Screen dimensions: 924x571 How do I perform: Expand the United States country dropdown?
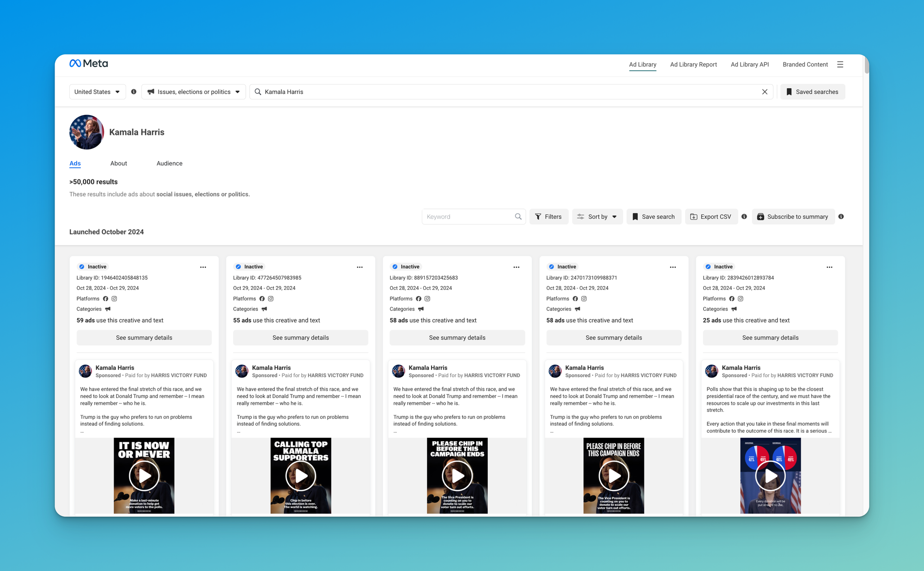pos(97,92)
